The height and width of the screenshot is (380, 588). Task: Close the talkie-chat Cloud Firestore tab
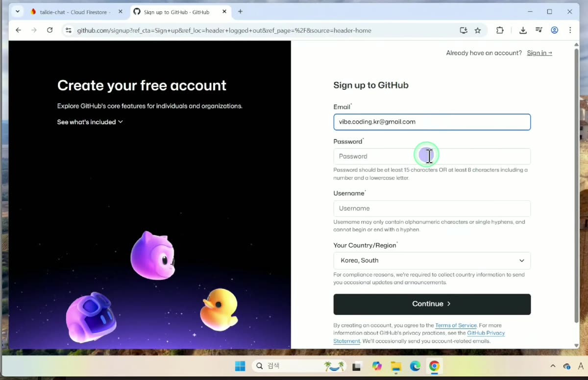tap(121, 12)
